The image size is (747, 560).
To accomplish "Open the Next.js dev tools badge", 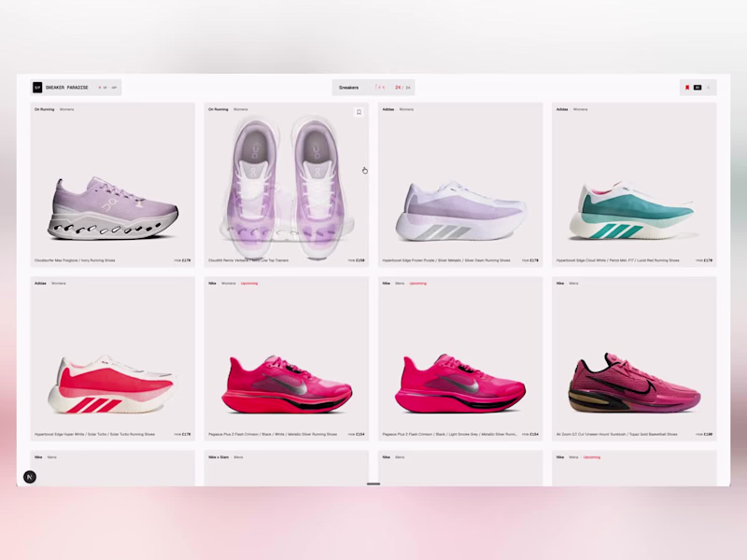I will point(30,477).
